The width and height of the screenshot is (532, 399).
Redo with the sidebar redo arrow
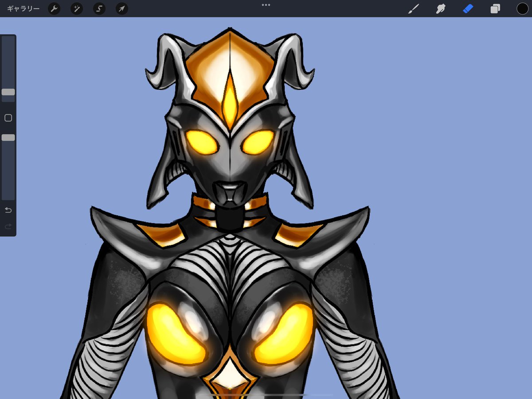[8, 227]
